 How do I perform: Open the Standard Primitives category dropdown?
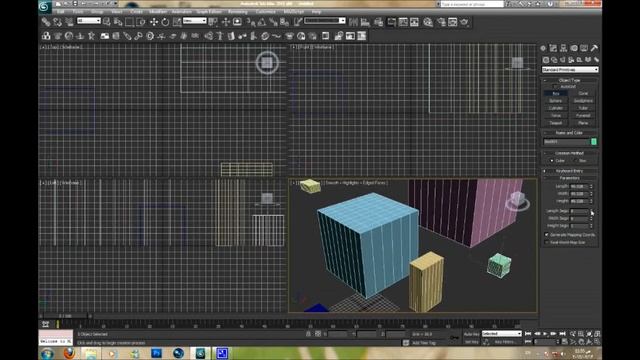tap(570, 70)
